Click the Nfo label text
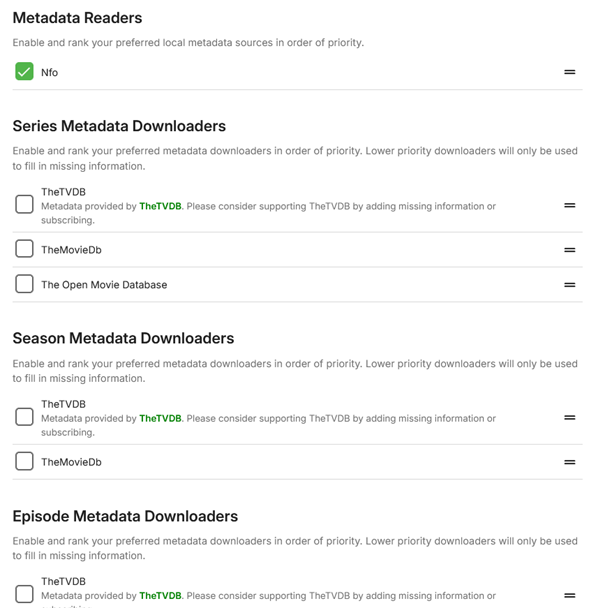605x608 pixels. pyautogui.click(x=50, y=73)
